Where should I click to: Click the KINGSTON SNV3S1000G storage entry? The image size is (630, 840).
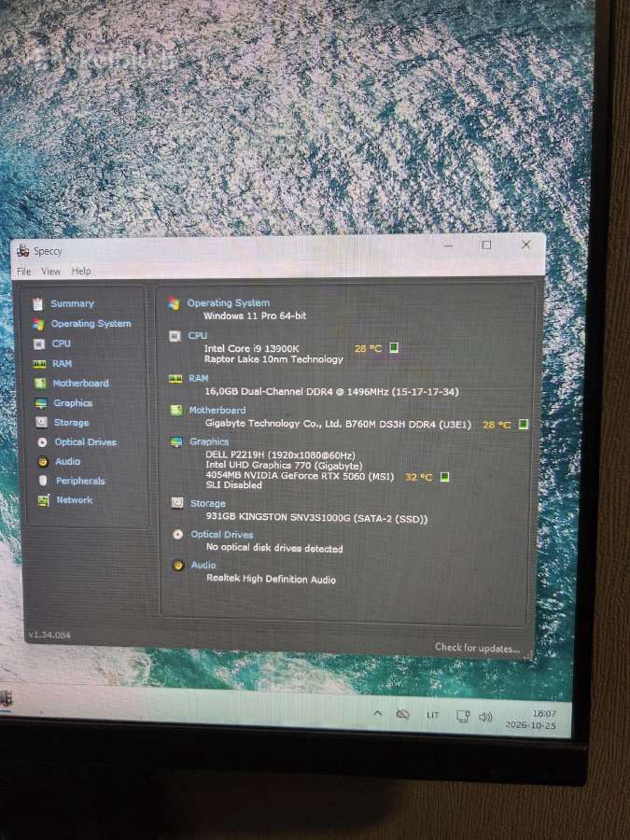pyautogui.click(x=316, y=519)
